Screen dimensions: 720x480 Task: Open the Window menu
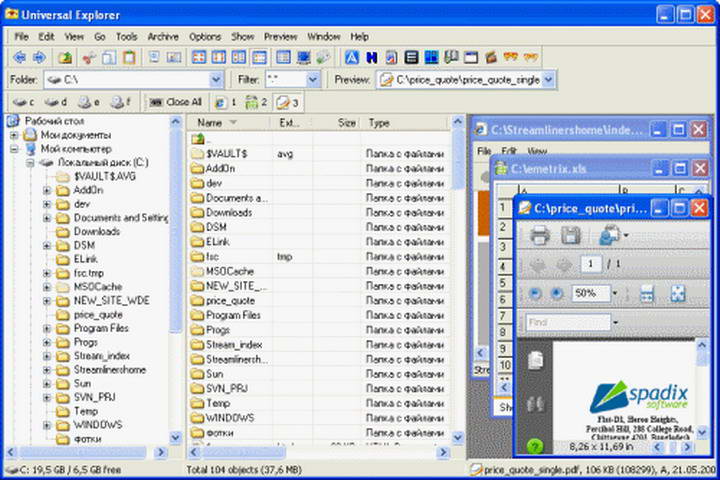coord(324,37)
